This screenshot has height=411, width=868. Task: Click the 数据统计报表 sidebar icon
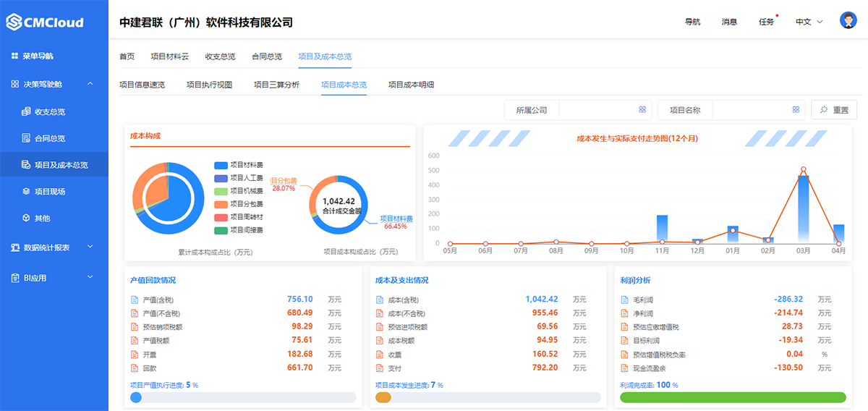pos(14,247)
